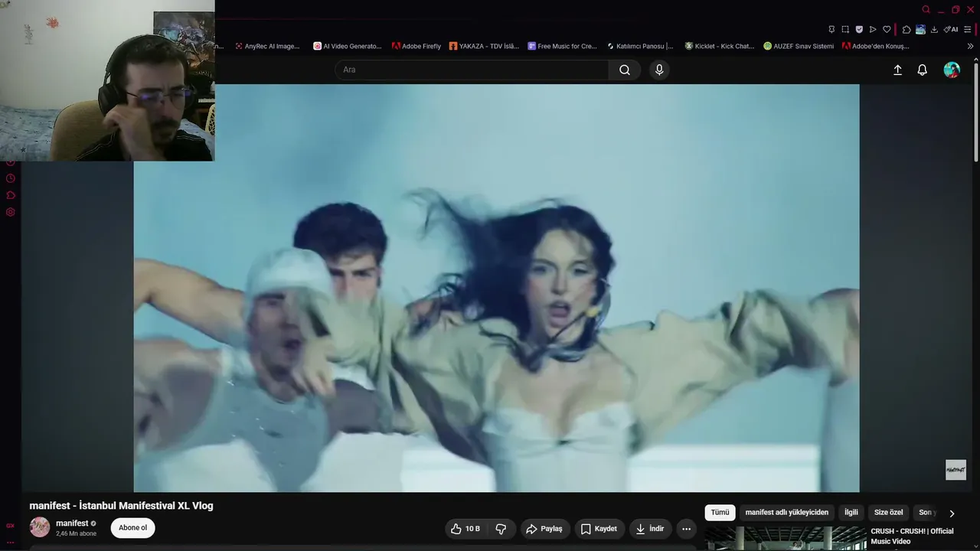Open the ad blocker shield icon

[859, 29]
